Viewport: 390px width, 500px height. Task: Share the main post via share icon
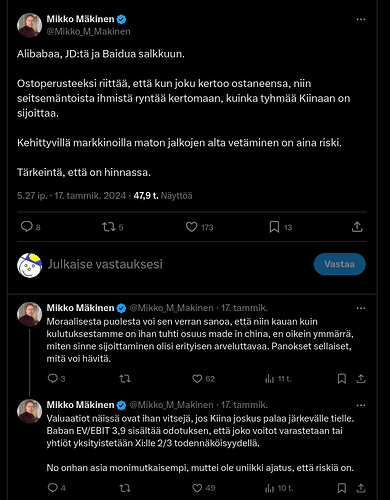tap(357, 227)
